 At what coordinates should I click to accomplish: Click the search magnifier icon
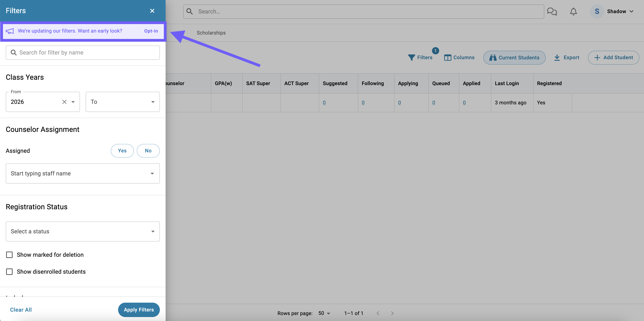pos(189,11)
